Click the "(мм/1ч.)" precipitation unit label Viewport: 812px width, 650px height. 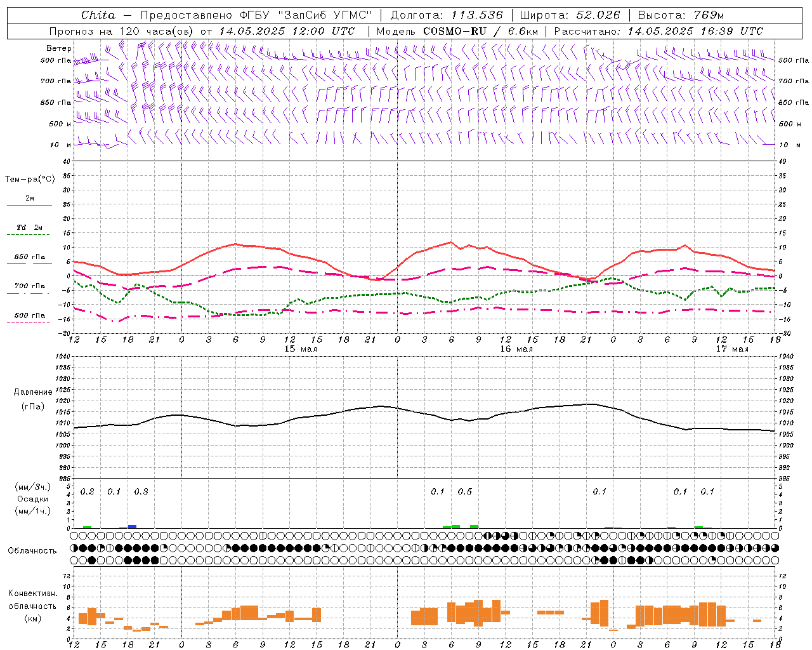click(x=33, y=510)
